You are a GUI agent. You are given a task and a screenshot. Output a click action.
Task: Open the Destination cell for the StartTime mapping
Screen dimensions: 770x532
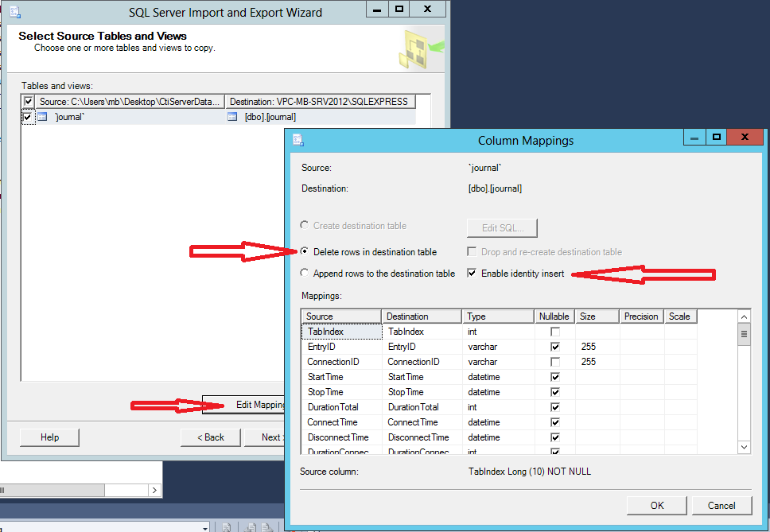[422, 377]
